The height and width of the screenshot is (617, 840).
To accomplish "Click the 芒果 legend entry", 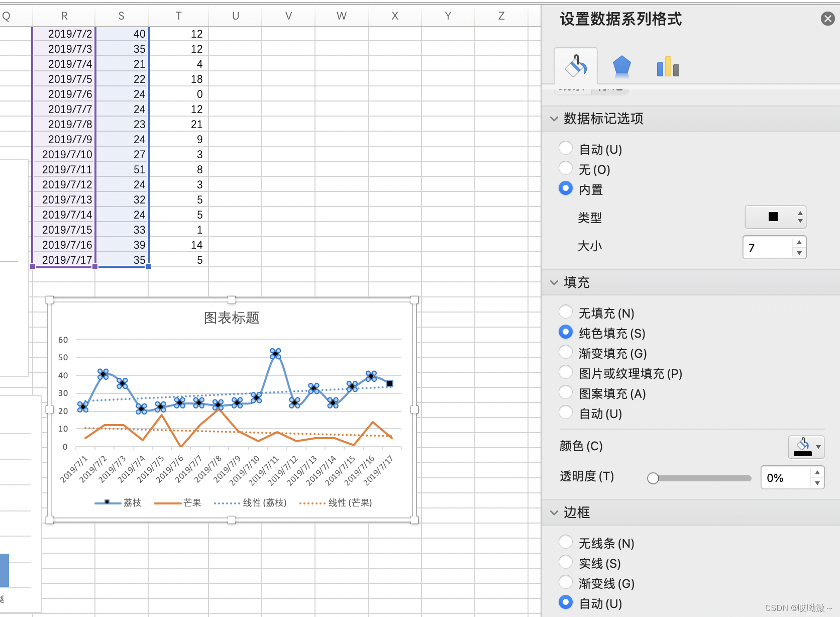I will 178,502.
